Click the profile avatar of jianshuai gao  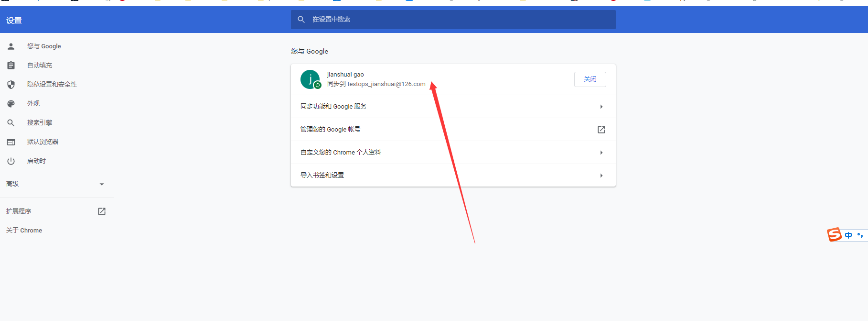click(x=310, y=79)
